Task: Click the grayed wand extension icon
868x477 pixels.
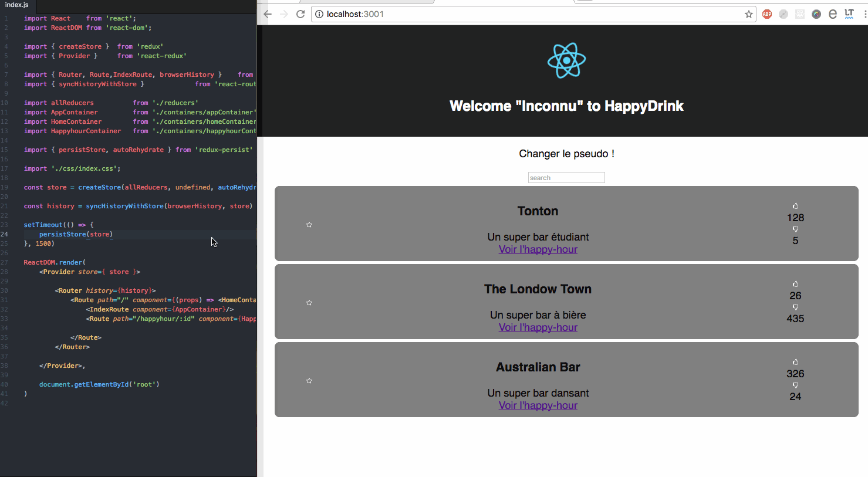Action: pyautogui.click(x=783, y=14)
